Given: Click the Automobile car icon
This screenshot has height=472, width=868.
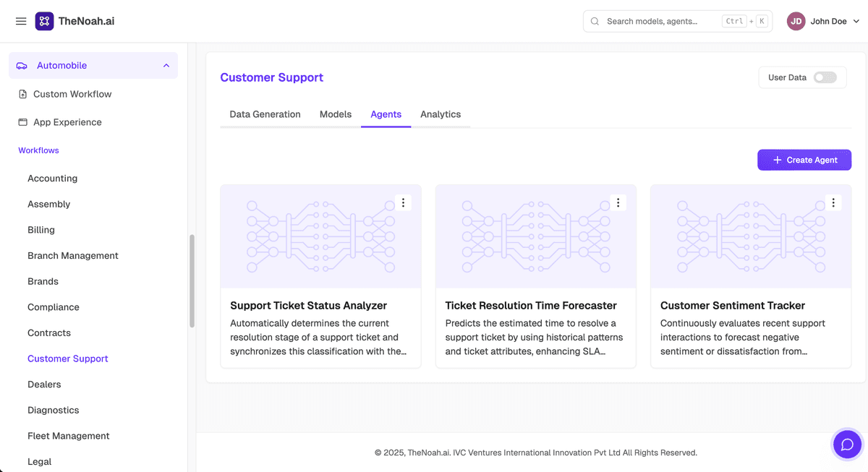Looking at the screenshot, I should tap(22, 66).
